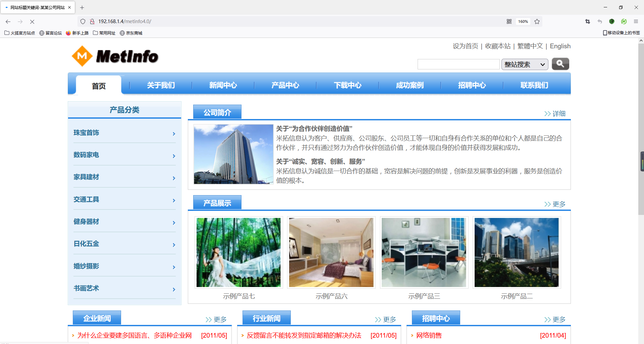Open the 收藏本站 link
Screen dimensions: 644x344
(497, 46)
